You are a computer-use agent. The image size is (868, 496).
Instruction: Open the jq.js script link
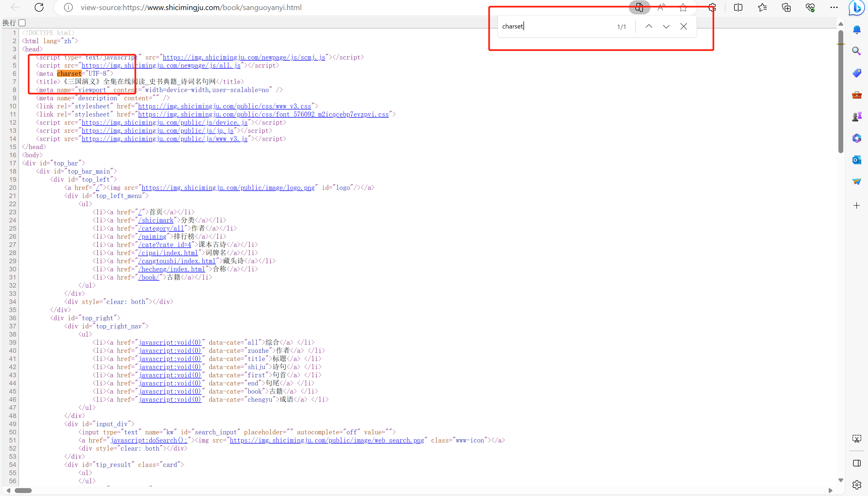point(157,131)
